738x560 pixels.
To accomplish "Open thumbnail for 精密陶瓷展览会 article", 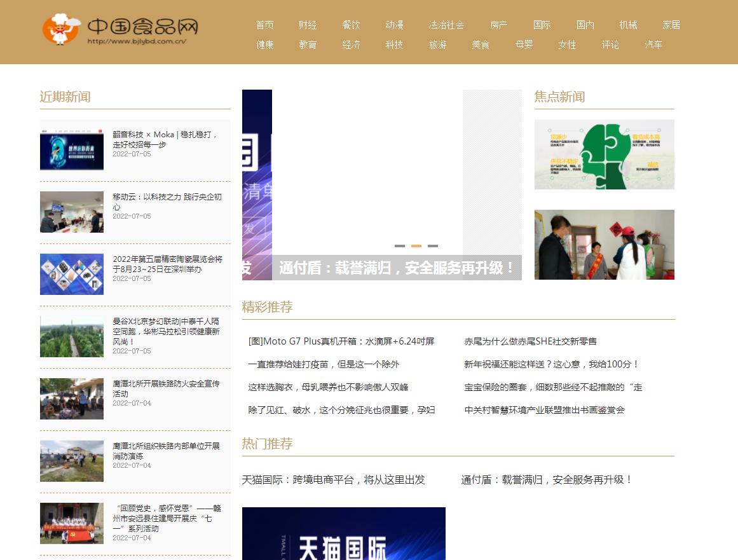I will (72, 275).
